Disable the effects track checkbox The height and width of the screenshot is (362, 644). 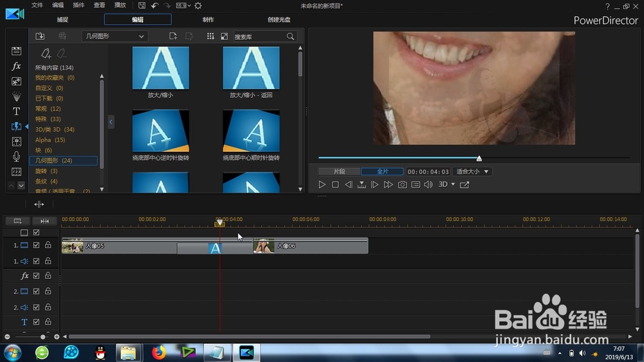pyautogui.click(x=36, y=276)
